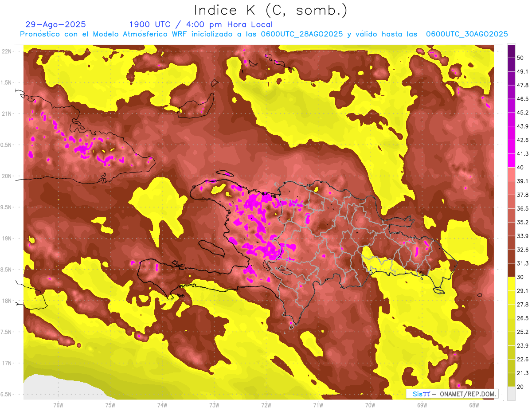Click the legend value "41.3"
The width and height of the screenshot is (532, 411).
522,154
